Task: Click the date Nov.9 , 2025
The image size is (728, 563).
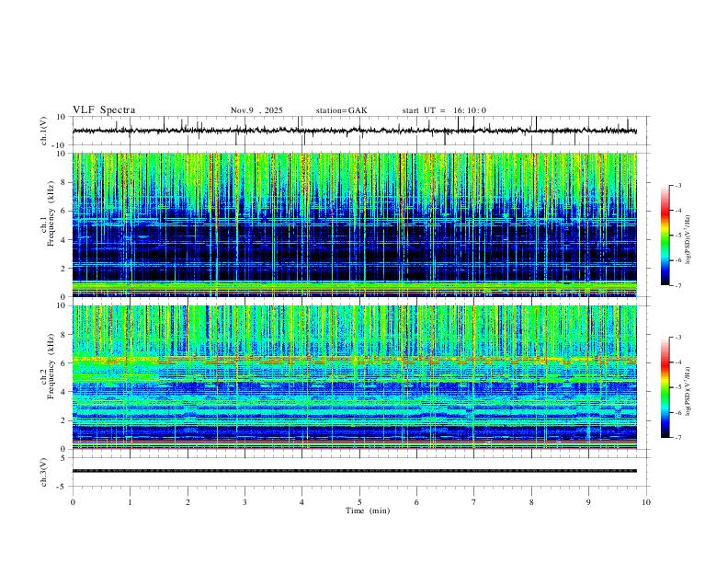Action: coord(256,110)
